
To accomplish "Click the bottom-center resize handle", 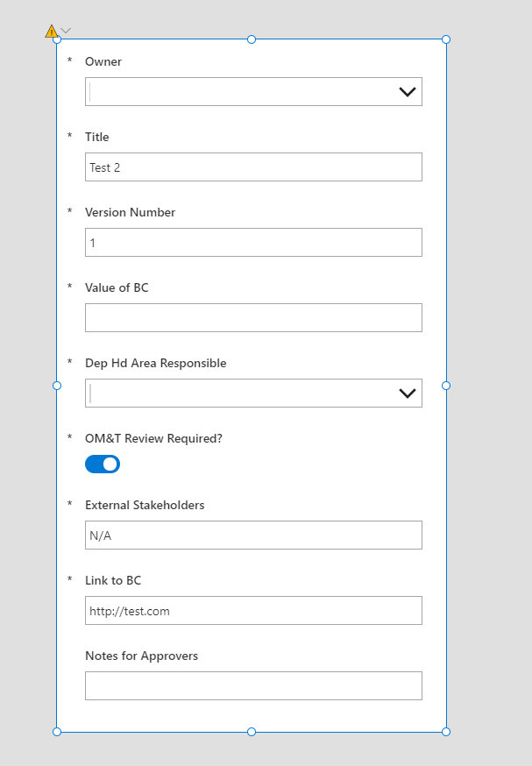I will coord(252,732).
